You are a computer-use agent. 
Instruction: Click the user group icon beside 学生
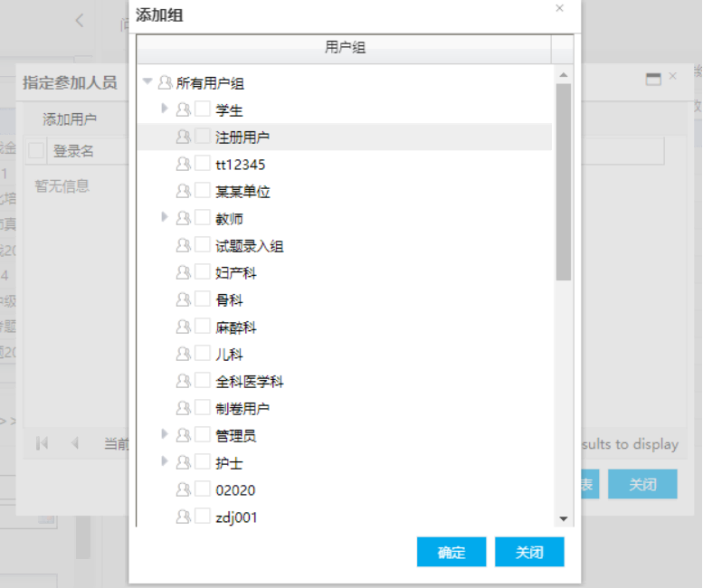click(x=183, y=109)
